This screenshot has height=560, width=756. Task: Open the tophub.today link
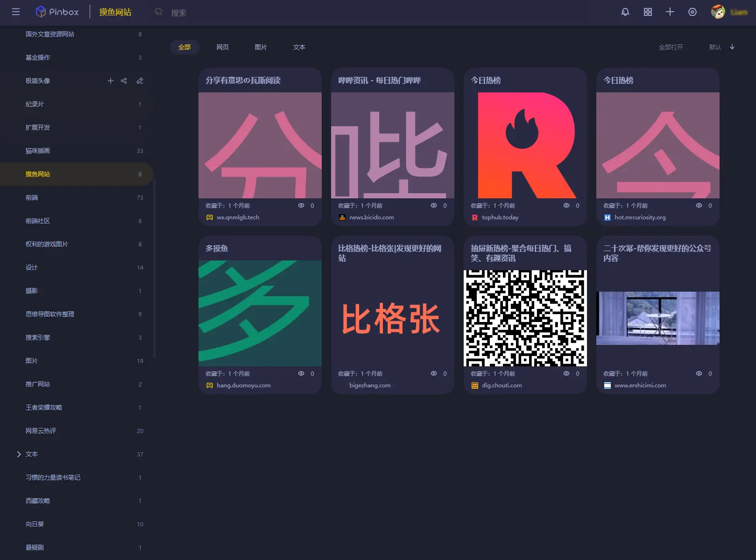click(x=500, y=217)
